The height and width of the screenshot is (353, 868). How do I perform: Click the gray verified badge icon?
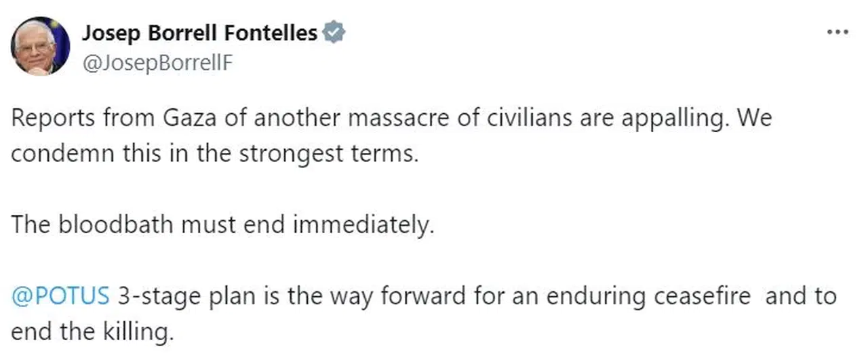(333, 32)
